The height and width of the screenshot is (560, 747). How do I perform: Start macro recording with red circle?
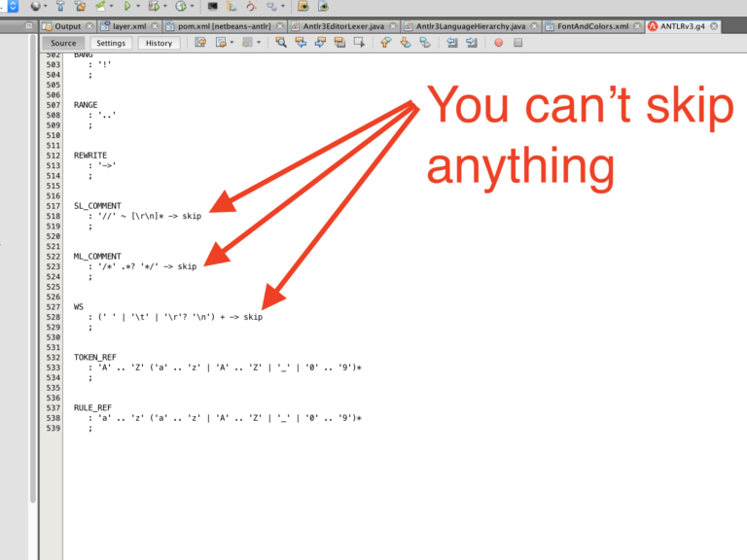[x=498, y=43]
